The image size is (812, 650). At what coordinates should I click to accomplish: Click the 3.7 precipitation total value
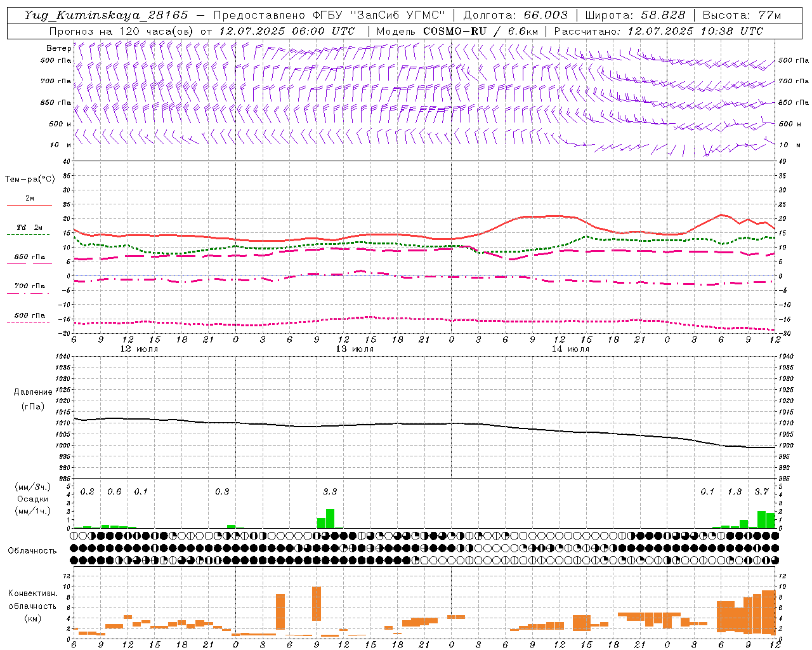pyautogui.click(x=761, y=492)
